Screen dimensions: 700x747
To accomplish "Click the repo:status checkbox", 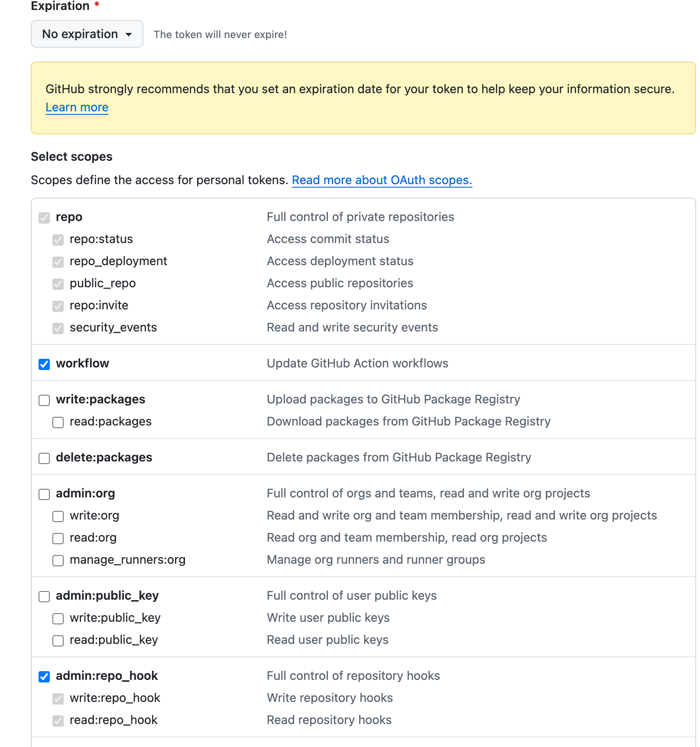I will click(x=58, y=240).
